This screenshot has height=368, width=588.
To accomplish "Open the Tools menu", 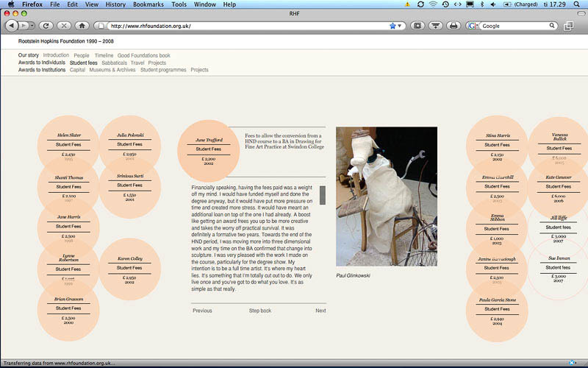I will [x=179, y=4].
